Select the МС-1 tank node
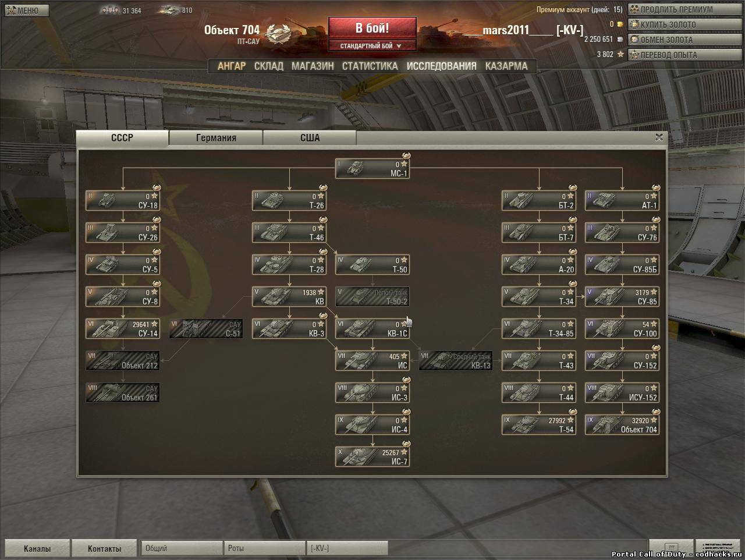745x560 pixels. (x=372, y=169)
